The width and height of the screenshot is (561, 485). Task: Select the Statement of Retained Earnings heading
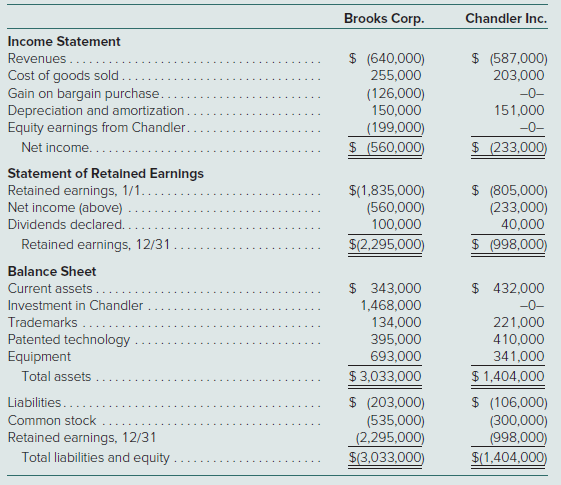(106, 173)
